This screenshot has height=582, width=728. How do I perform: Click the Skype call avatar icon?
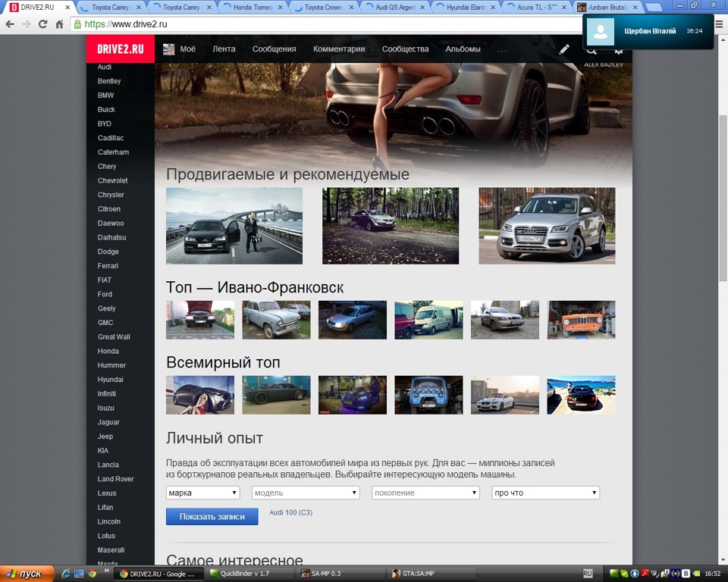[x=601, y=31]
